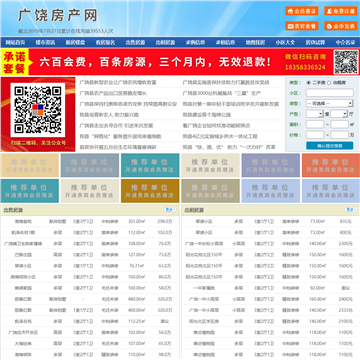Click the 92.00㎡ rental listing cell
Screen dimensions: 360x360
click(x=317, y=288)
